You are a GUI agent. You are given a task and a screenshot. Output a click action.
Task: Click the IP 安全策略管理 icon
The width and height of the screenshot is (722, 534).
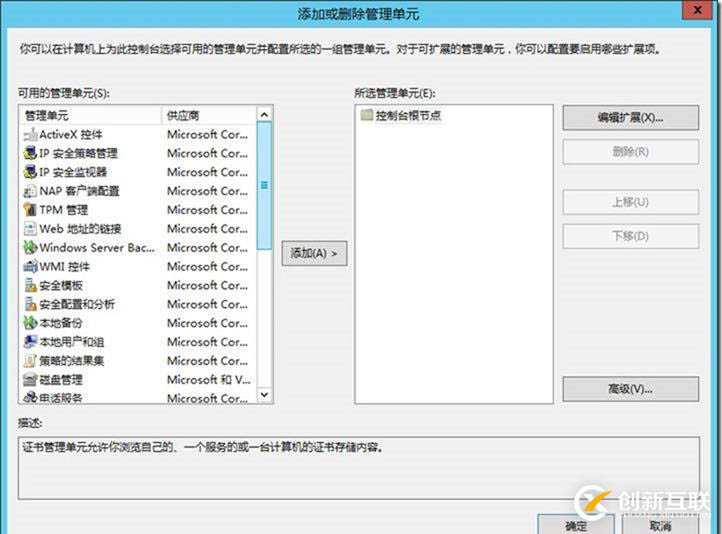click(30, 153)
